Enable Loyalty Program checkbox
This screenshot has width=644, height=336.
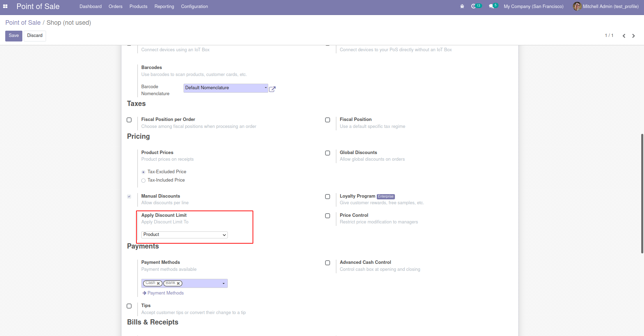(x=328, y=197)
